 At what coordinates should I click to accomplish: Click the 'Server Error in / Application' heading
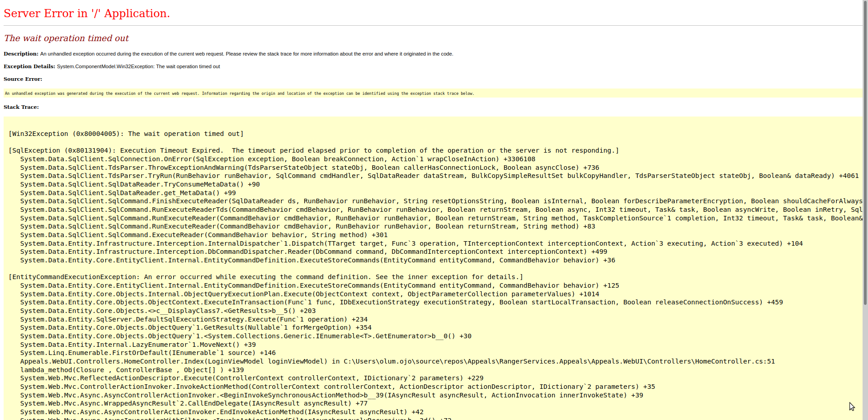tap(87, 14)
